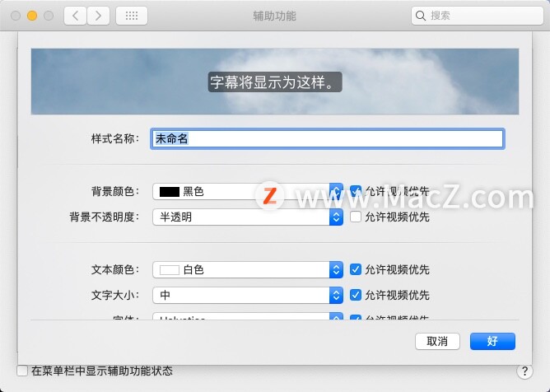The width and height of the screenshot is (550, 392).
Task: Click the 背景不透明度 label
Action: tap(105, 217)
